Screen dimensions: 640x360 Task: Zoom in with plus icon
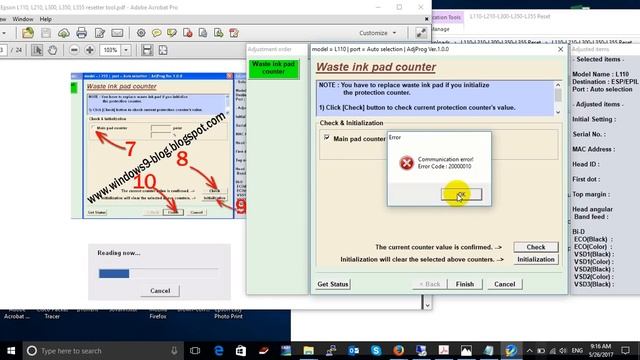point(89,50)
